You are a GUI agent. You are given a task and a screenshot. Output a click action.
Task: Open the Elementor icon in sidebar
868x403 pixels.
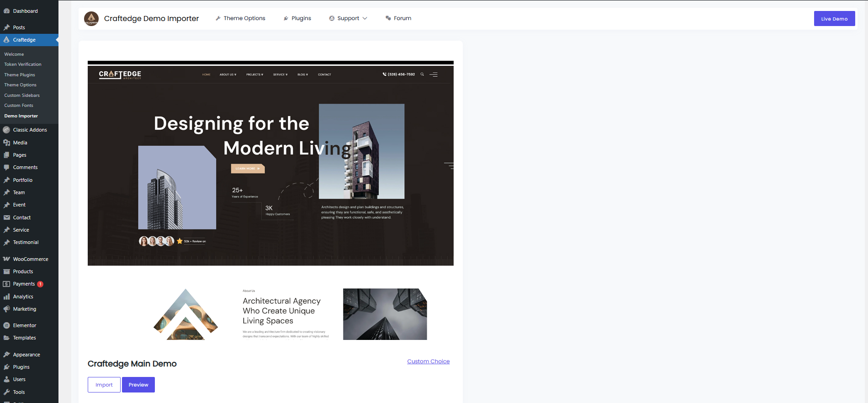click(x=6, y=325)
